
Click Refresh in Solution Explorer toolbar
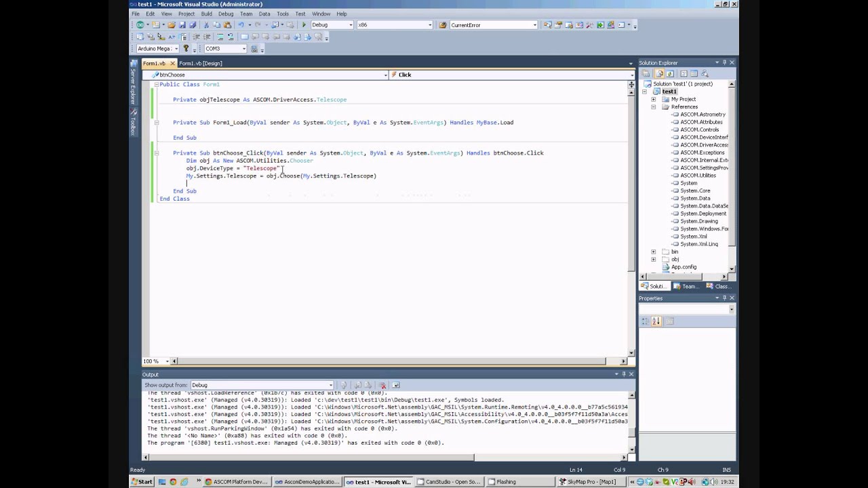[670, 73]
